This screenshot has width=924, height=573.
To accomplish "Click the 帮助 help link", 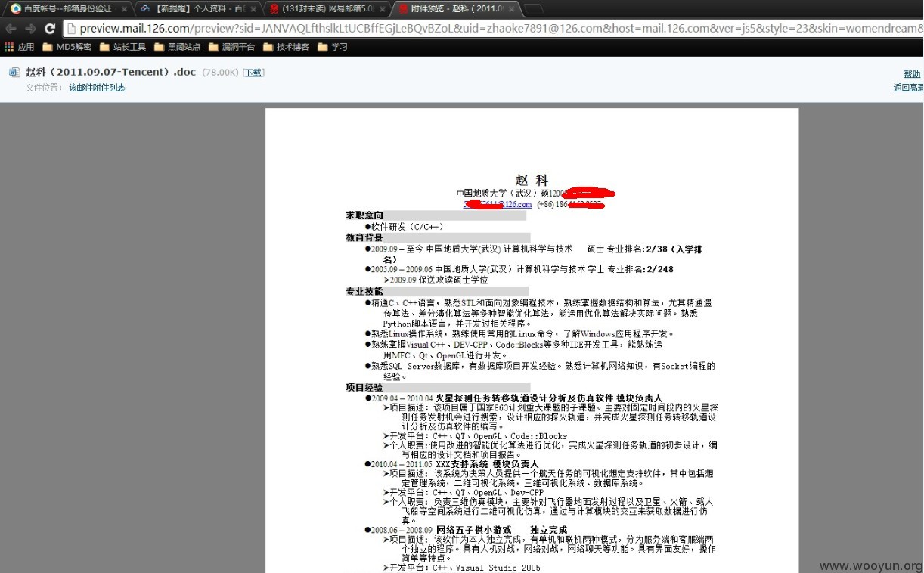I will click(912, 73).
